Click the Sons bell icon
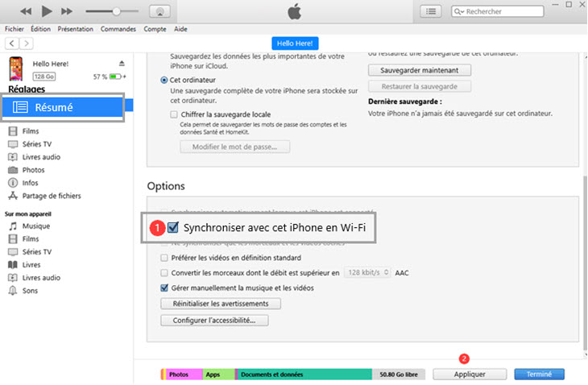The width and height of the screenshot is (588, 385). coord(13,291)
